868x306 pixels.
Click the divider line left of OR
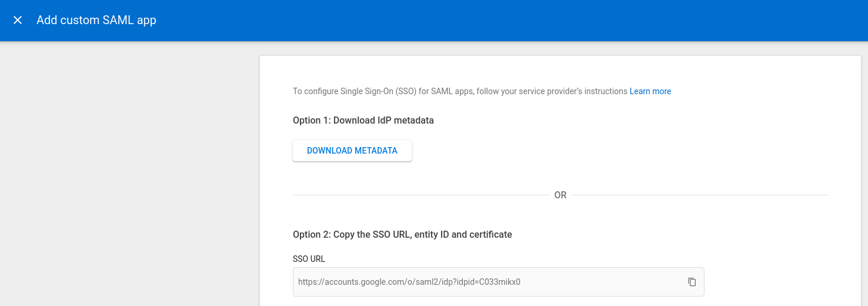tap(420, 195)
